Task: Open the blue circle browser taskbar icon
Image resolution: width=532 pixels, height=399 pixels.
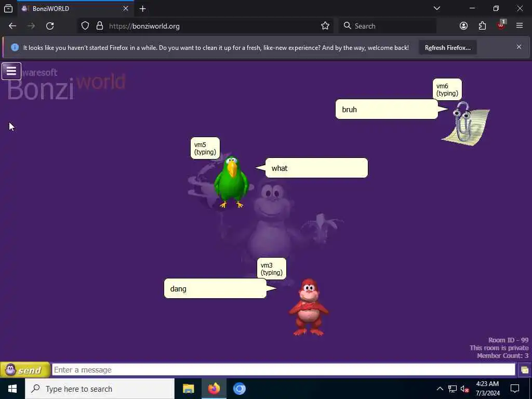Action: (239, 389)
